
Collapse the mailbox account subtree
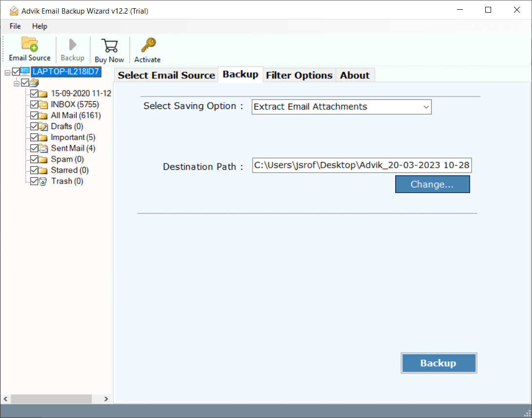pos(16,83)
